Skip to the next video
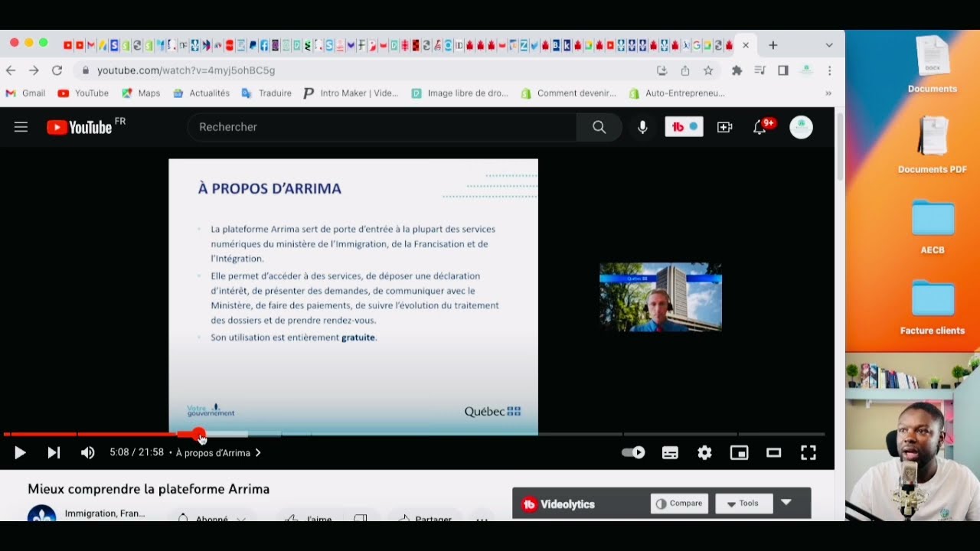Screen dimensions: 980x551 coord(54,453)
